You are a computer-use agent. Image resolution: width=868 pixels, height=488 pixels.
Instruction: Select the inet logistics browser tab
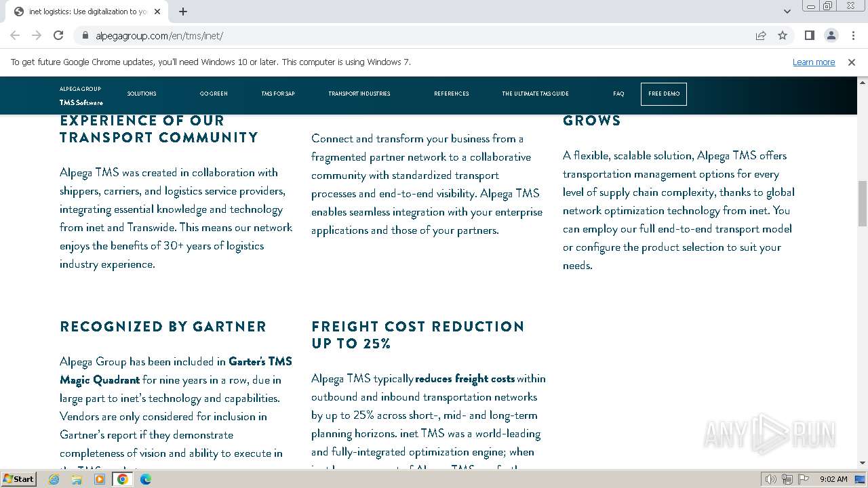[x=86, y=12]
